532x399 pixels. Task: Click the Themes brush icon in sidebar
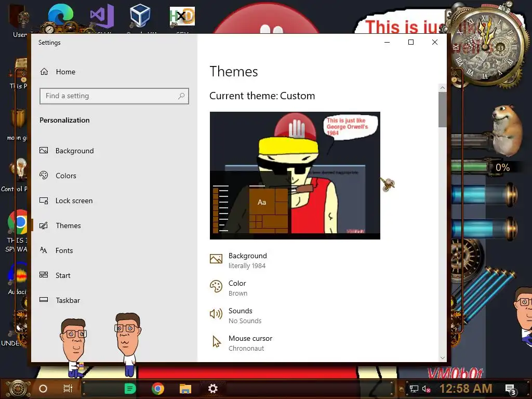click(44, 225)
